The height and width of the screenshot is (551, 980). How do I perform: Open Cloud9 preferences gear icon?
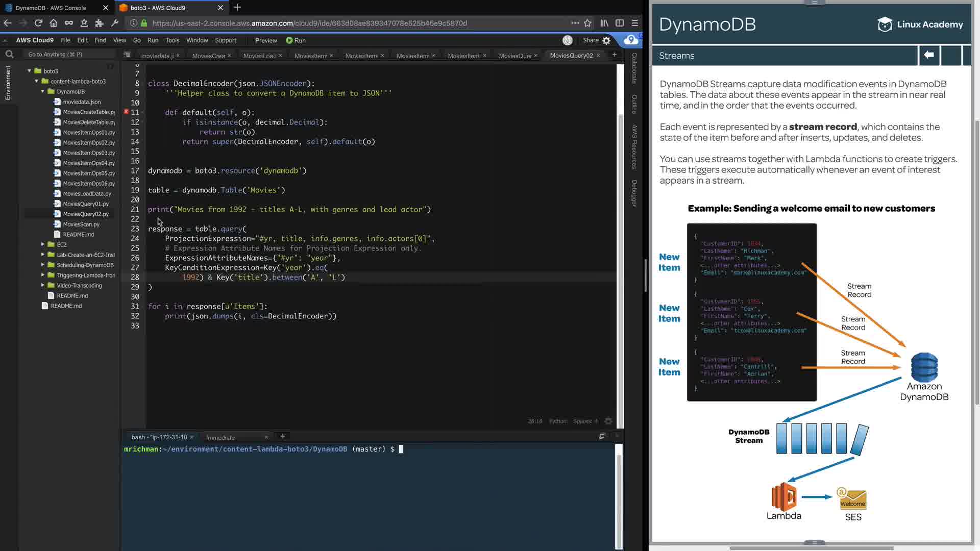(606, 40)
